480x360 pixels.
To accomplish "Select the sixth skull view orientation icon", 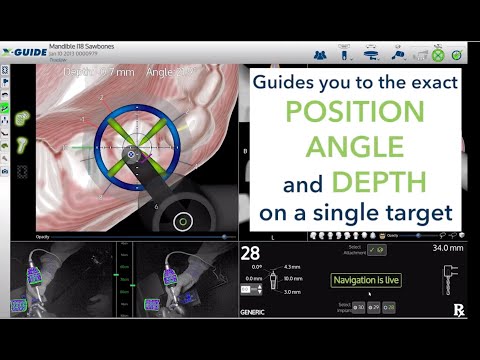I will pos(356,236).
